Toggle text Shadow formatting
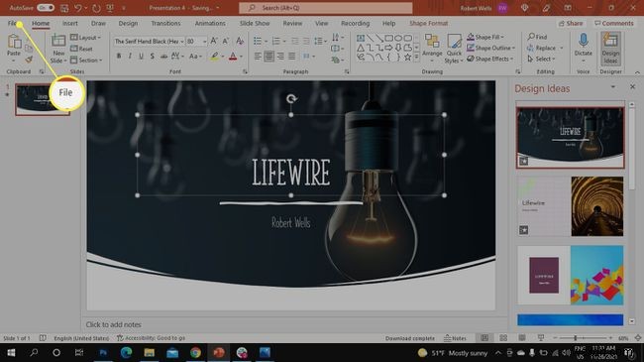 [152, 57]
